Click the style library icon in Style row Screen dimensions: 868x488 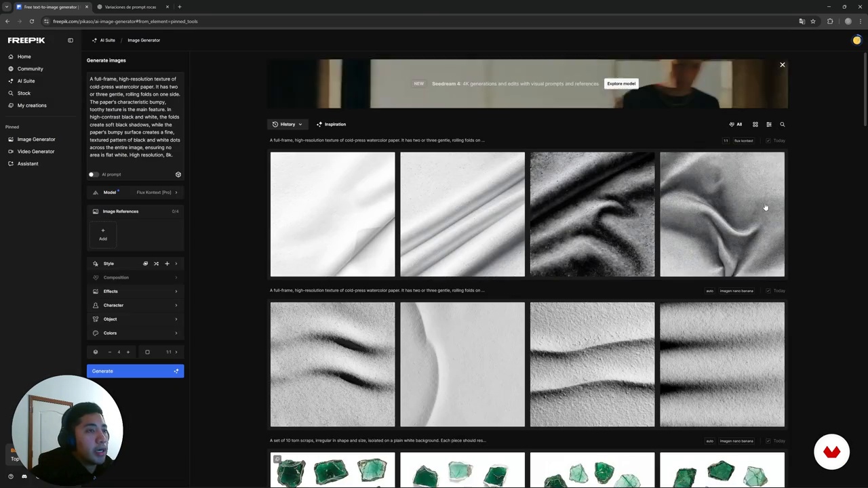pos(145,264)
